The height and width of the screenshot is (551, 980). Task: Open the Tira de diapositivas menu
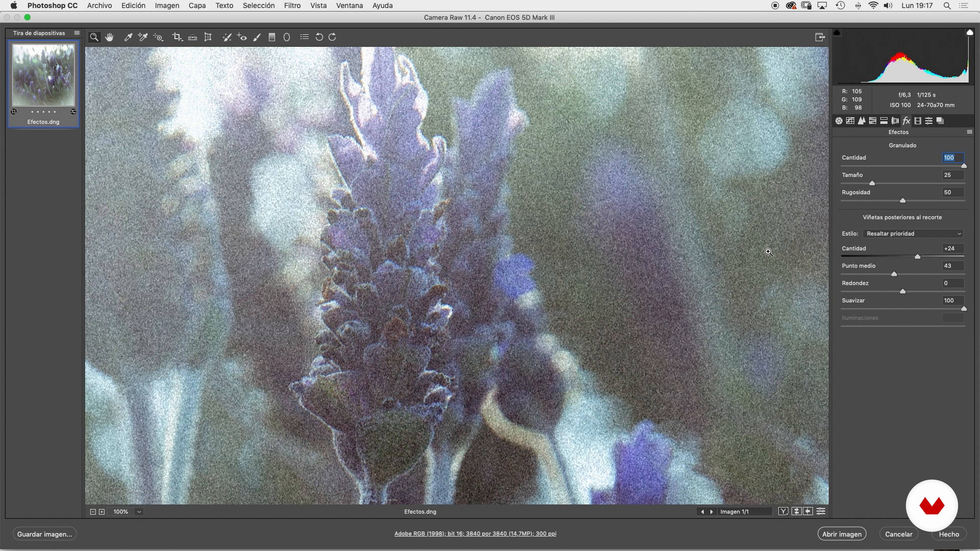click(77, 33)
